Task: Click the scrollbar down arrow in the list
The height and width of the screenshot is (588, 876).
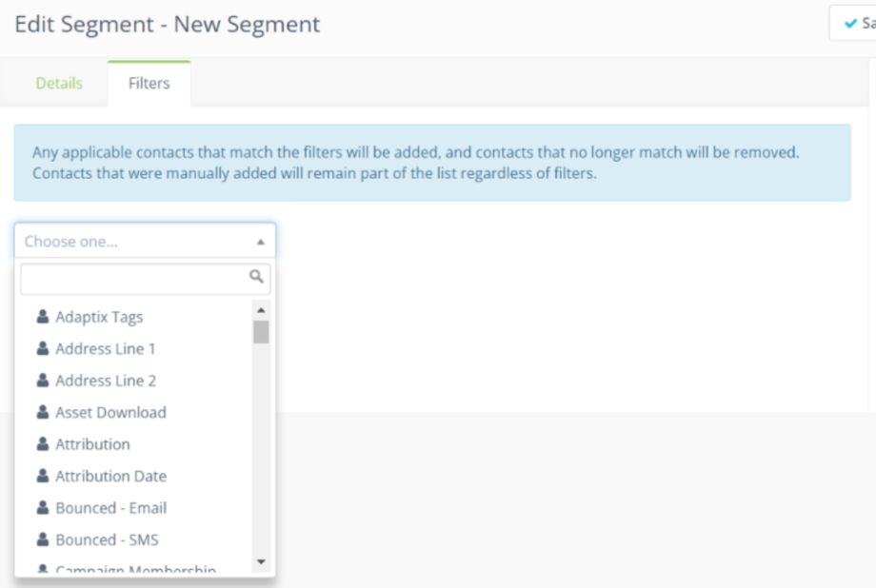Action: click(261, 561)
